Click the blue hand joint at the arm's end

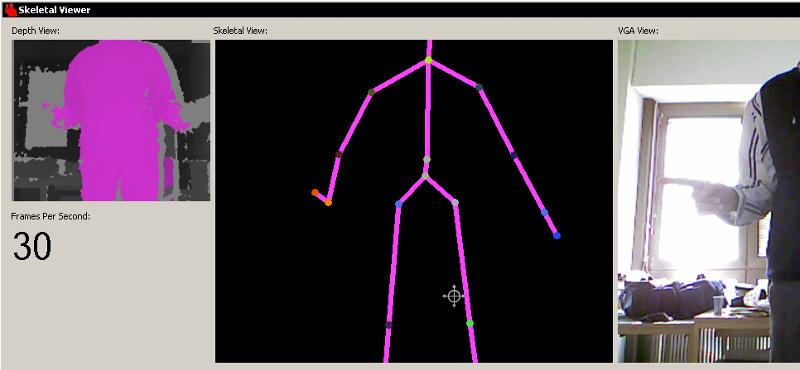[557, 235]
